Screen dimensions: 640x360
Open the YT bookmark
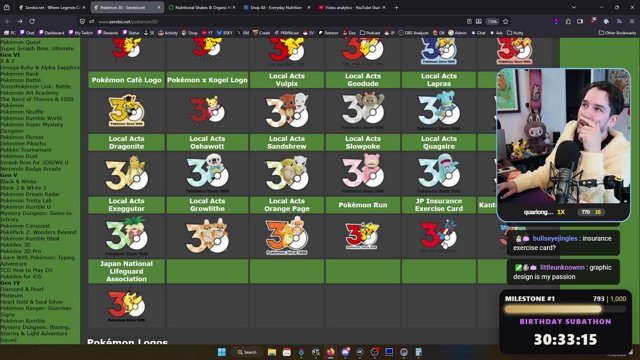(207, 33)
